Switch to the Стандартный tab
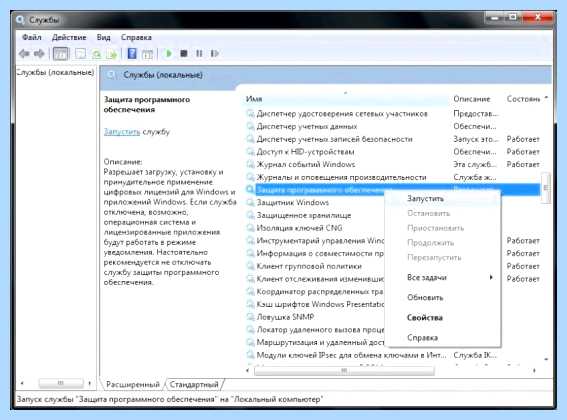 [194, 384]
